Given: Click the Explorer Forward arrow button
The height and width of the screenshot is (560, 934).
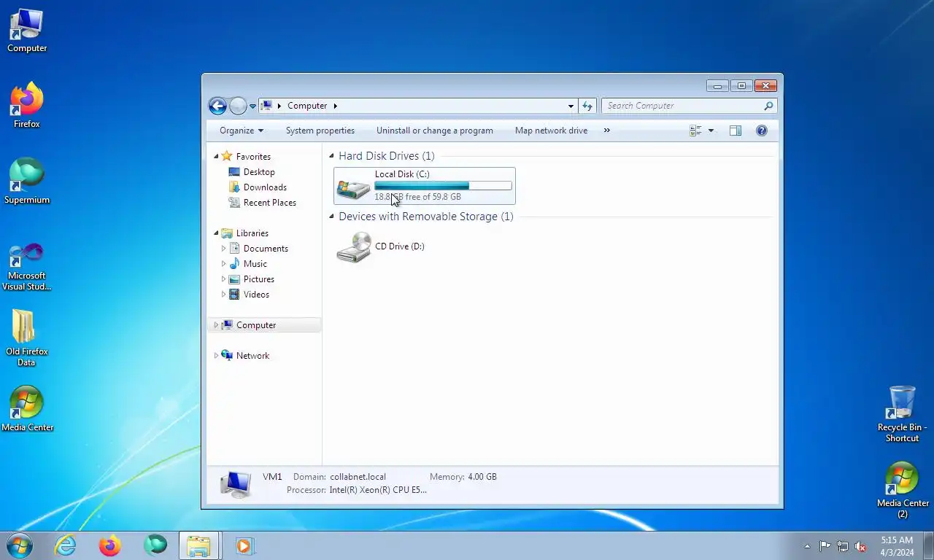Looking at the screenshot, I should [238, 106].
